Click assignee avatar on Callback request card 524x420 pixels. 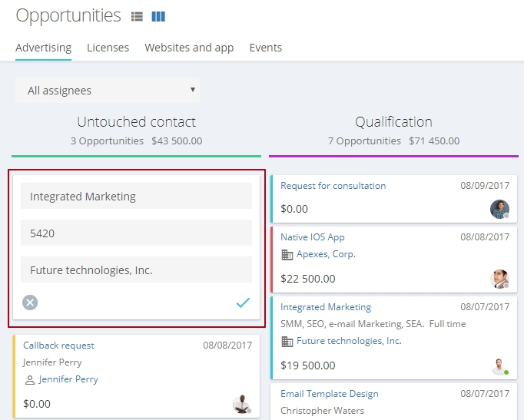[x=242, y=404]
